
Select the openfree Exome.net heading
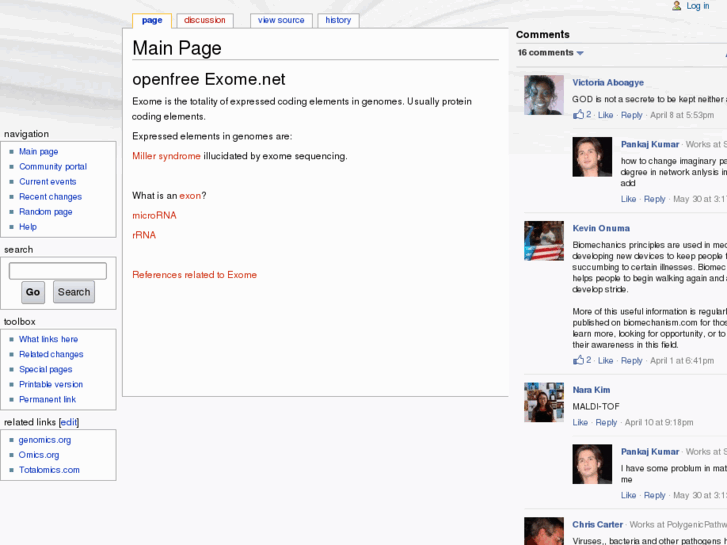pos(209,79)
